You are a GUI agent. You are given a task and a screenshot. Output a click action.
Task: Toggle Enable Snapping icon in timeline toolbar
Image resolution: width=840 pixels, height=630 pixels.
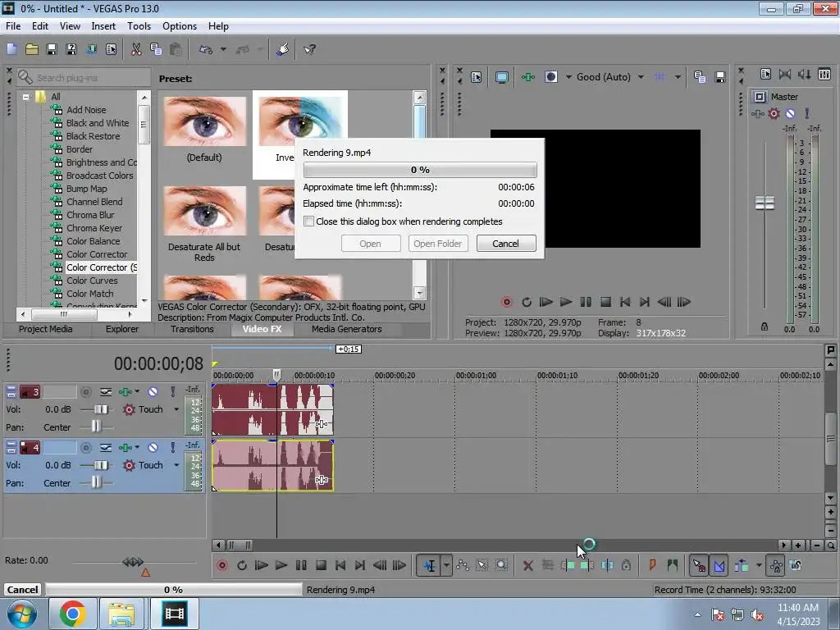(699, 565)
